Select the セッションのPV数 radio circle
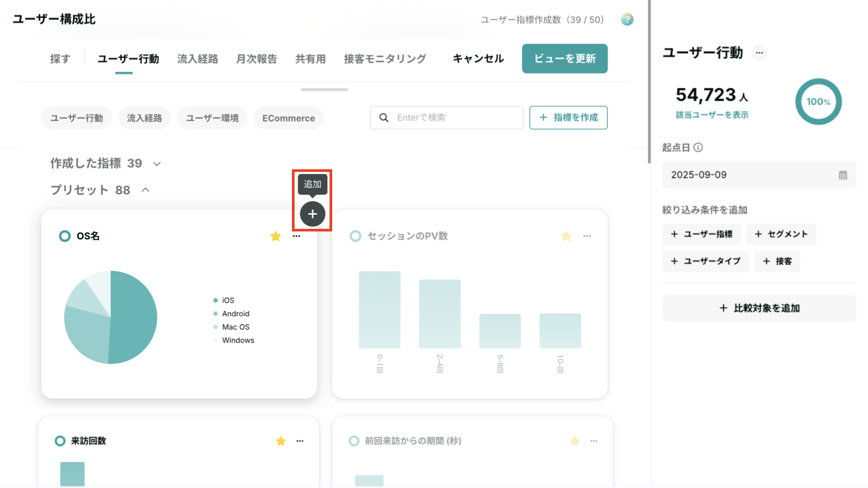Viewport: 868px width, 488px height. click(356, 236)
